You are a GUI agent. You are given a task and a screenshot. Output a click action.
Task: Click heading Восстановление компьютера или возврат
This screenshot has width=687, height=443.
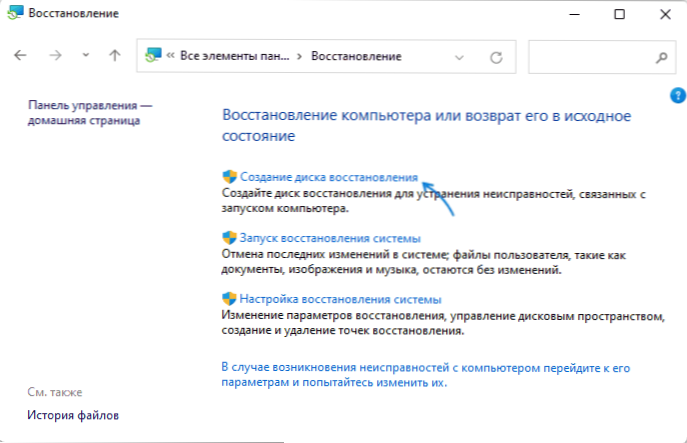[x=426, y=126]
